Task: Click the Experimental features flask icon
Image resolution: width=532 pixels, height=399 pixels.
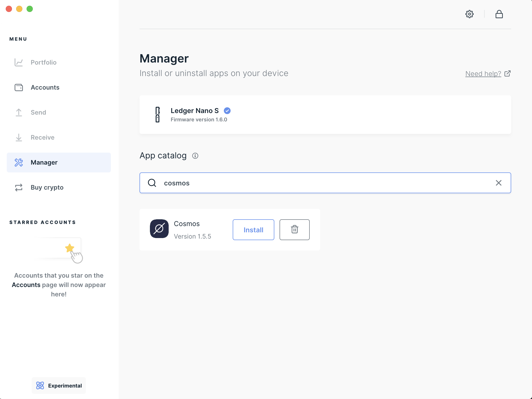Action: click(40, 385)
